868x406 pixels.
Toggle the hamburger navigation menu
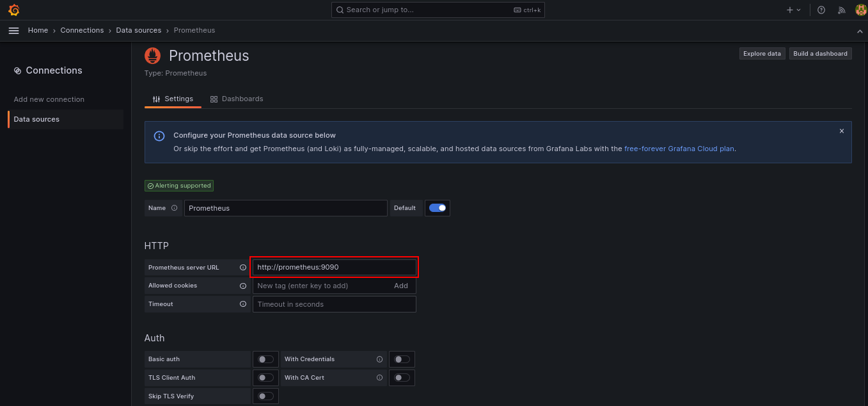tap(13, 30)
